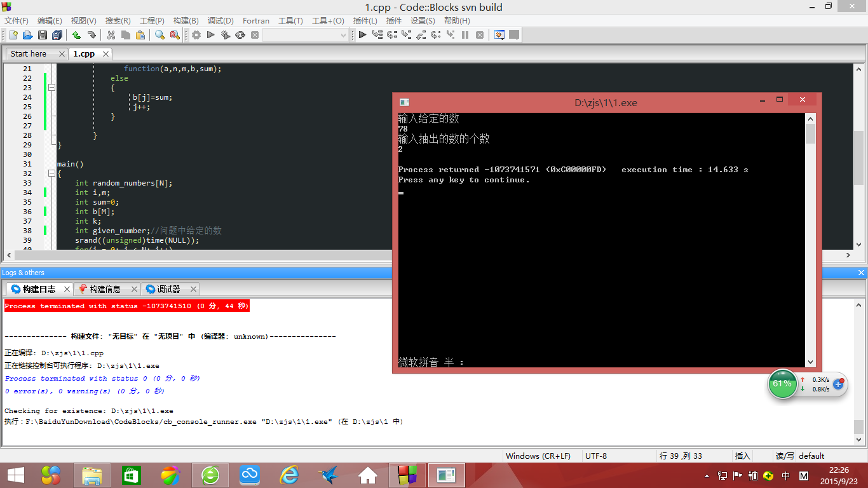Viewport: 868px width, 488px height.
Task: Abort the build with the X icon
Action: 255,35
